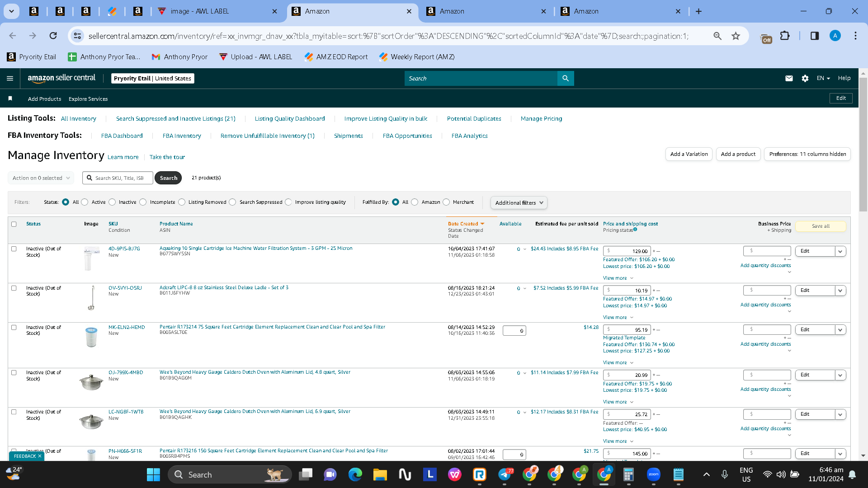Image resolution: width=868 pixels, height=488 pixels.
Task: Open the Seller Central hamburger menu
Action: [x=10, y=78]
